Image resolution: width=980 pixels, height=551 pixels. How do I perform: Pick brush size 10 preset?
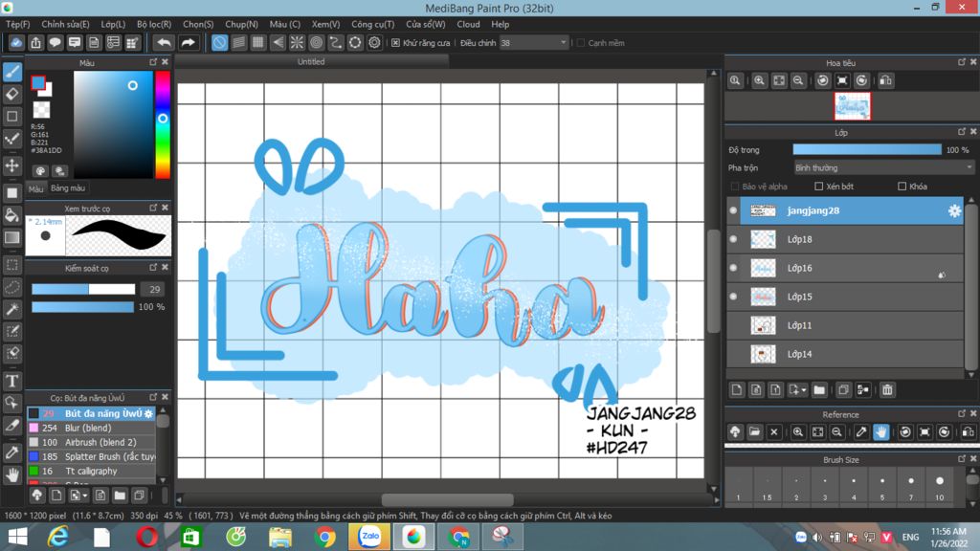940,486
